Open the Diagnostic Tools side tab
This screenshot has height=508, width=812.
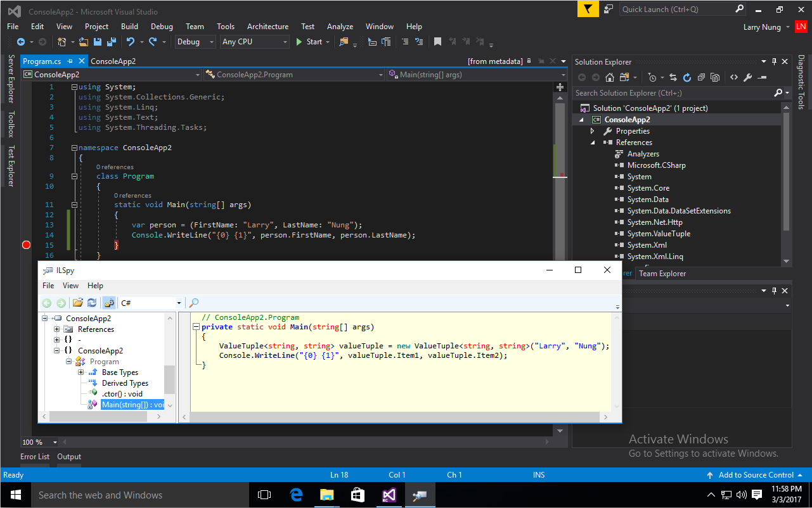click(x=801, y=82)
